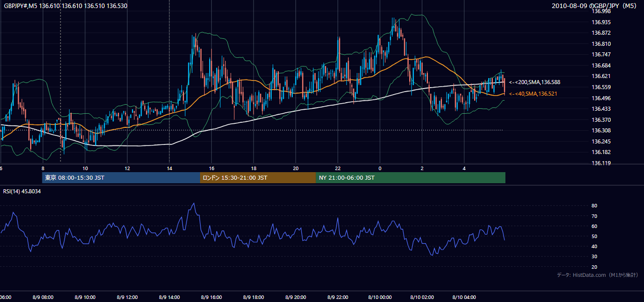This screenshot has height=302, width=644.
Task: Click the 8/10 04:00 date label
Action: coord(464,297)
